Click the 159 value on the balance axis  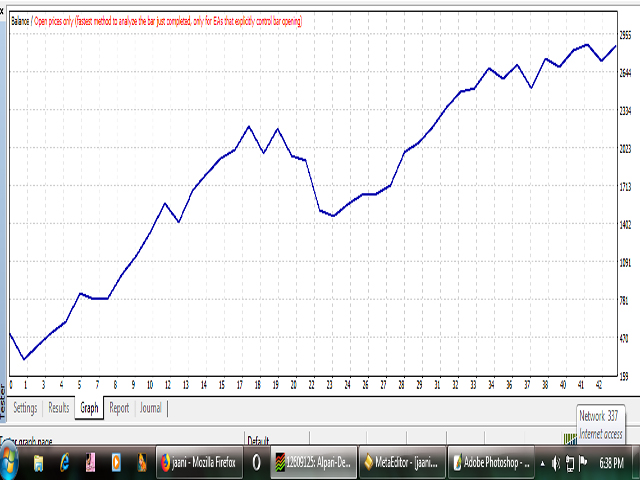(x=624, y=376)
